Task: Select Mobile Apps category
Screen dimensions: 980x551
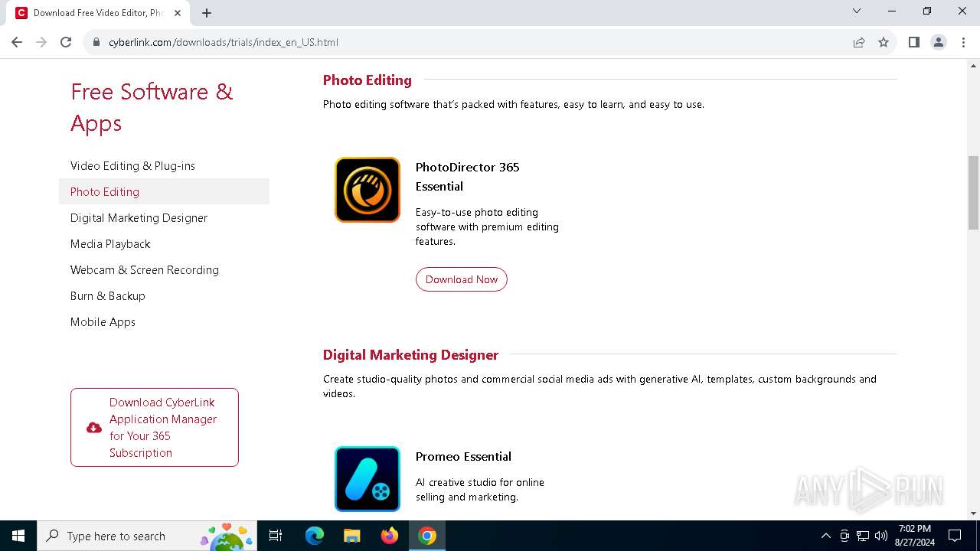Action: tap(103, 322)
